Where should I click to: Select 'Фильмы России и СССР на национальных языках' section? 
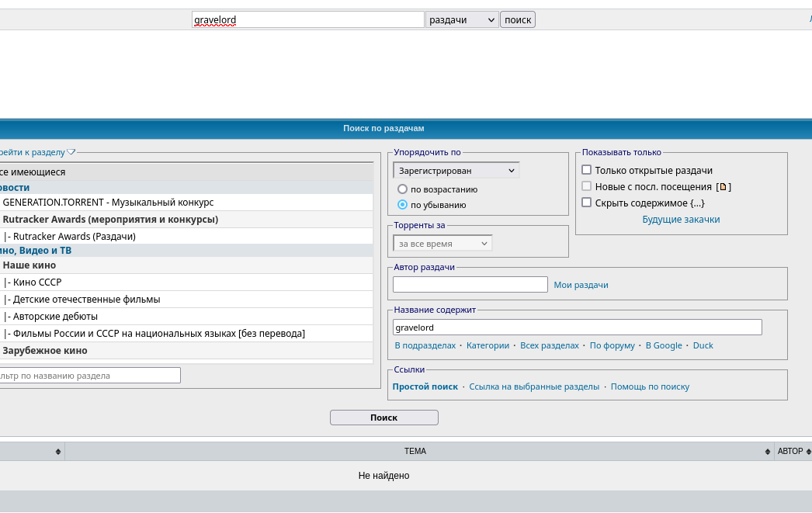click(x=186, y=334)
